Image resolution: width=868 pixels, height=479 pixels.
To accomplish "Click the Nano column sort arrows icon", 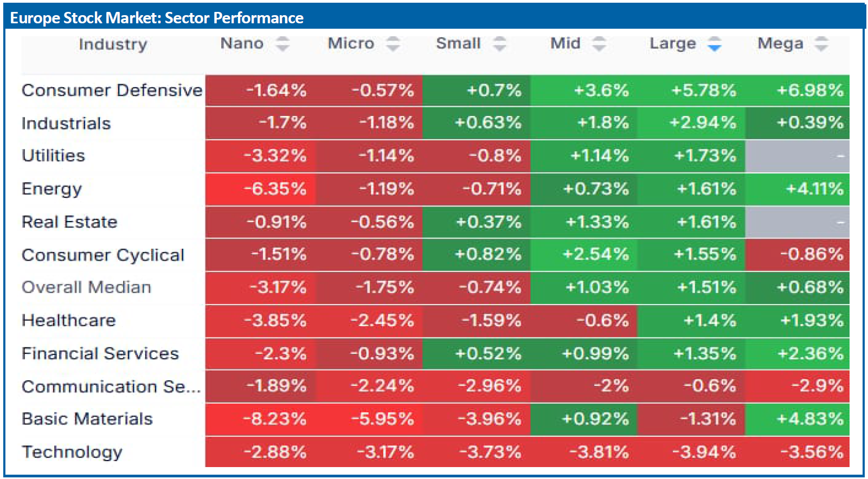I will [282, 44].
